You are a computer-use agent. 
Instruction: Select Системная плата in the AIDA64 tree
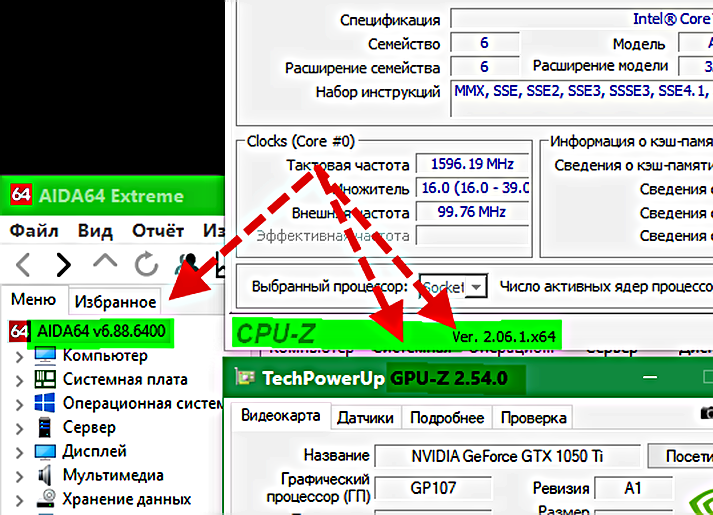125,379
